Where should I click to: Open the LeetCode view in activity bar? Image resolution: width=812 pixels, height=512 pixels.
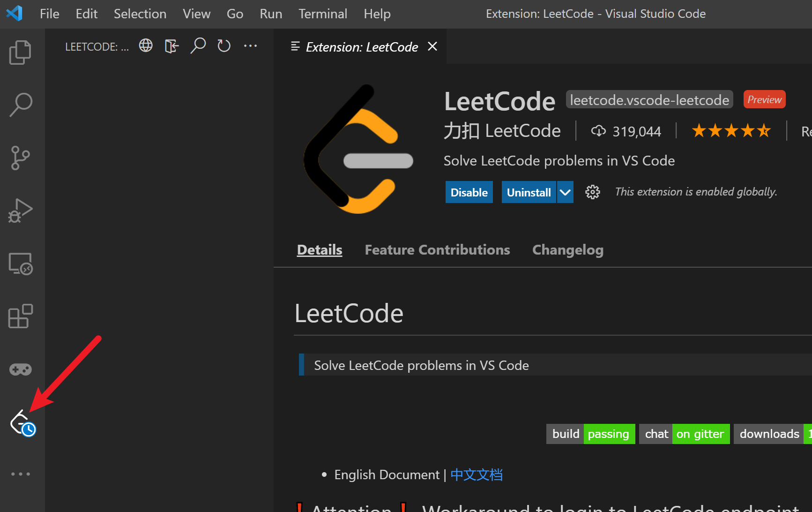click(x=22, y=423)
